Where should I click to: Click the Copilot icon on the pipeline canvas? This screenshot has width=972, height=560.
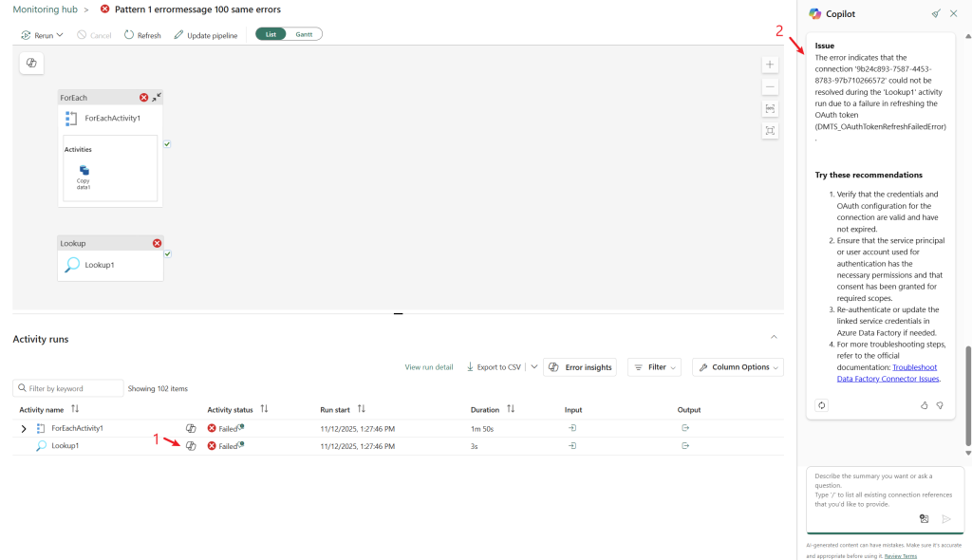(31, 63)
